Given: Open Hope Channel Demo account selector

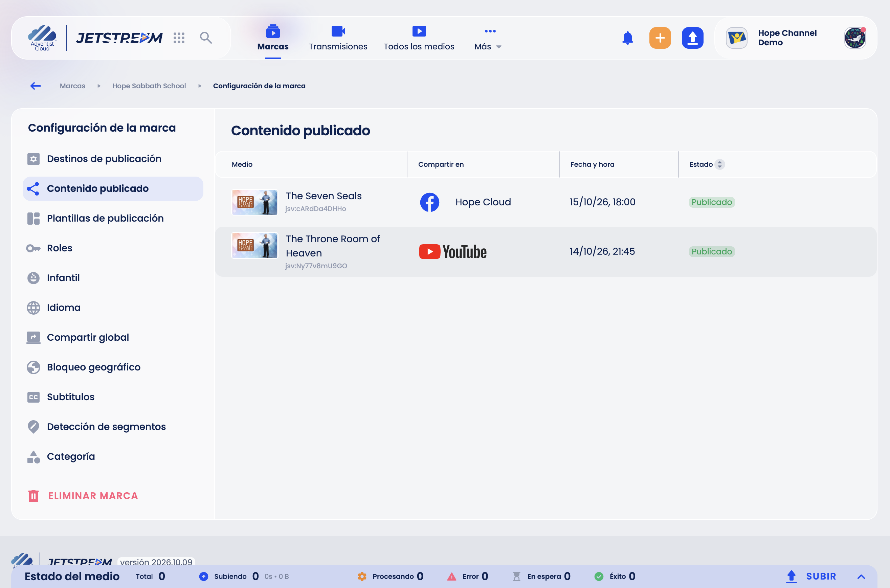Looking at the screenshot, I should [796, 38].
